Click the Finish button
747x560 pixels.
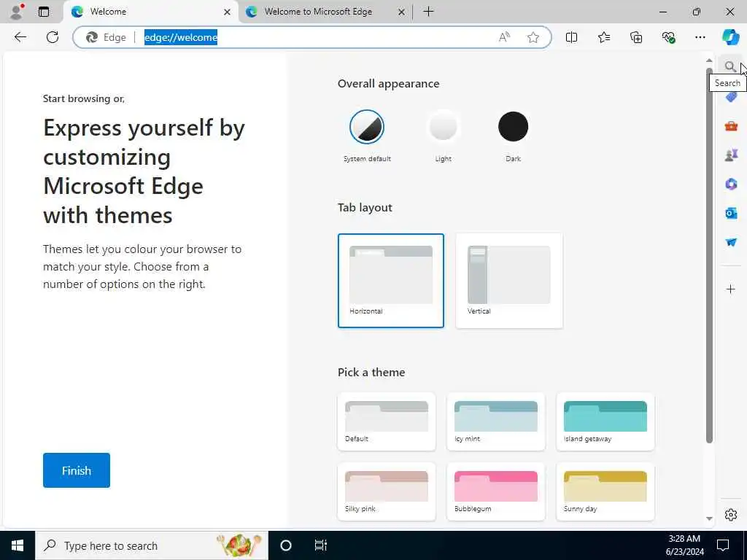[76, 470]
